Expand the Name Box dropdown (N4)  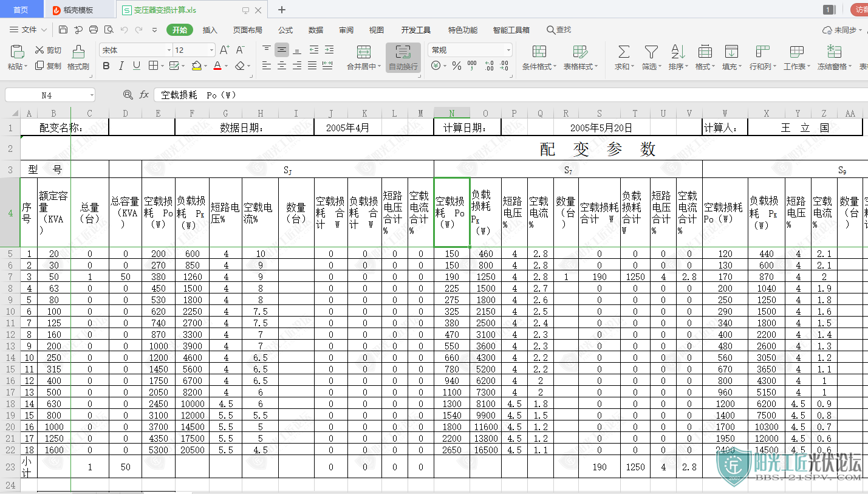point(91,95)
